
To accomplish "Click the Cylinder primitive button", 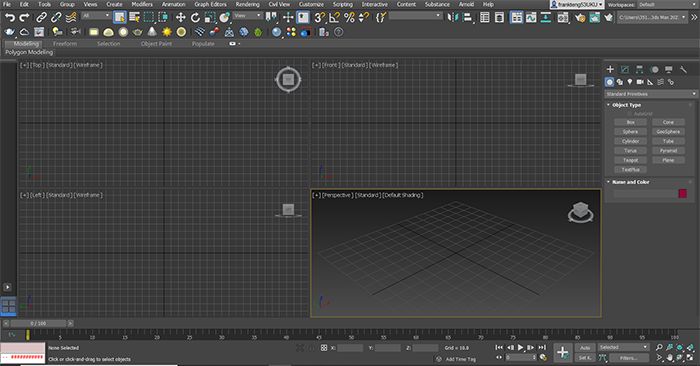I will tap(630, 141).
